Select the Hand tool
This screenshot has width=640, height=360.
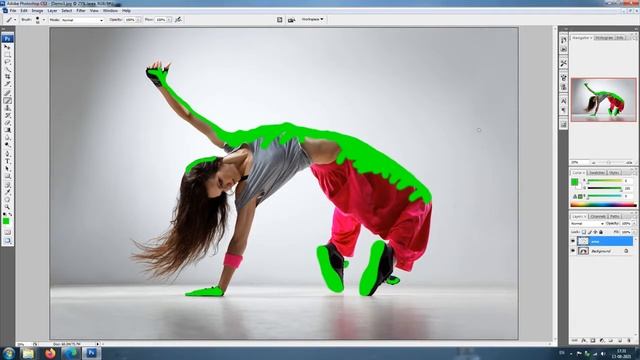pyautogui.click(x=7, y=199)
